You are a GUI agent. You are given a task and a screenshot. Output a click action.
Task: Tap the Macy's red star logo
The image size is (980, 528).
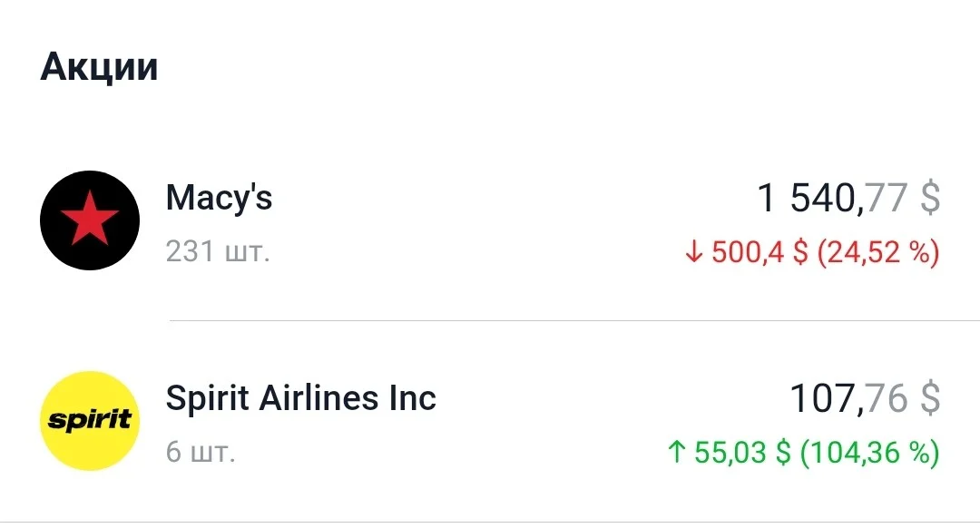point(90,220)
